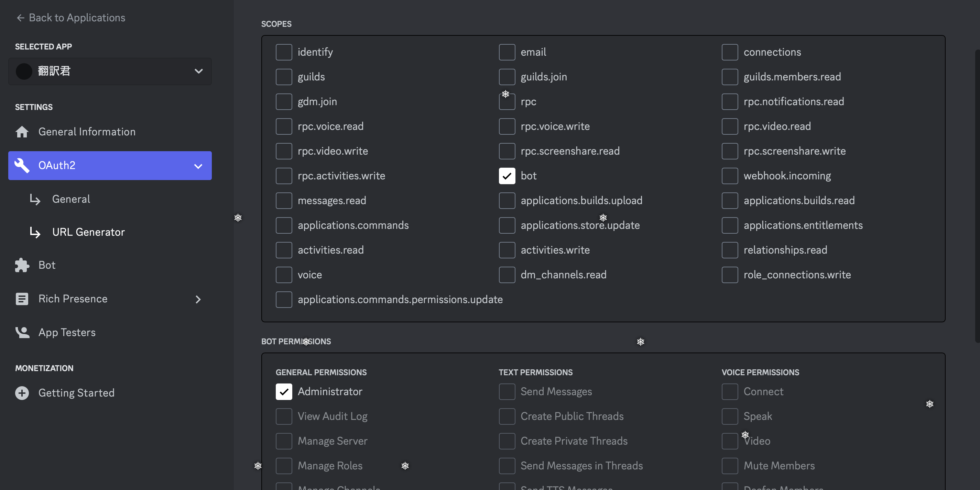
Task: Disable the Administrator permission checkbox
Action: tap(284, 391)
